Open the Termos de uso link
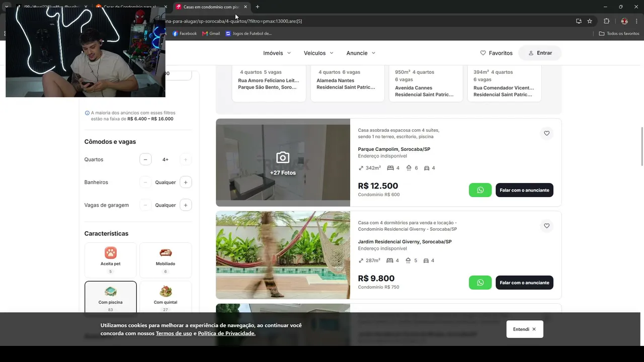The width and height of the screenshot is (644, 362). tap(174, 333)
